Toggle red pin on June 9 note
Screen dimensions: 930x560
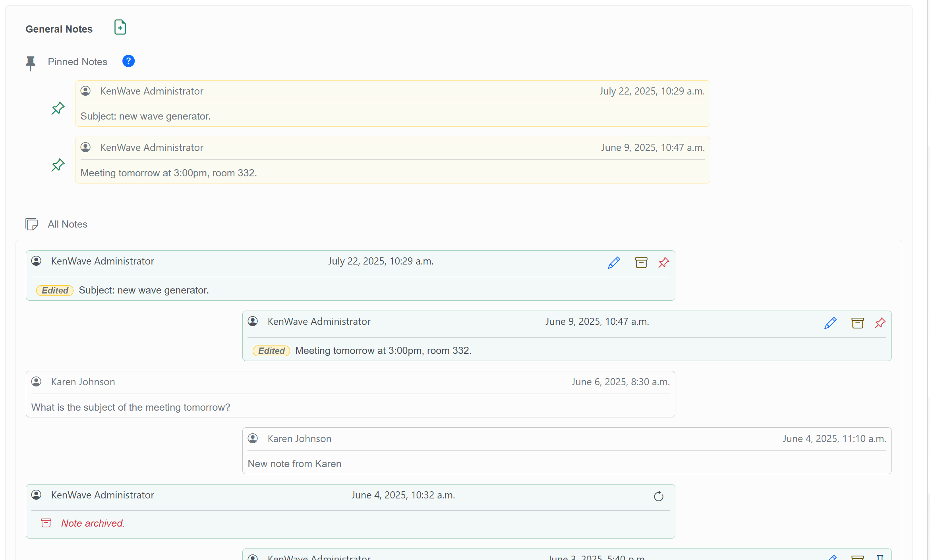point(880,323)
